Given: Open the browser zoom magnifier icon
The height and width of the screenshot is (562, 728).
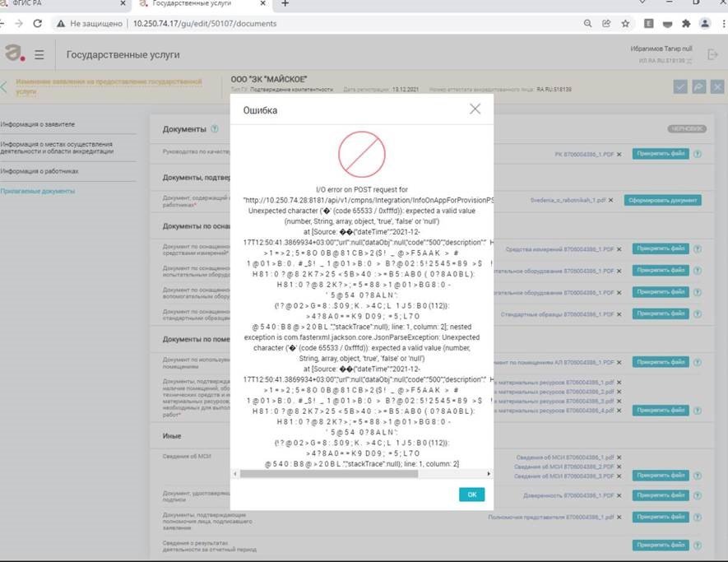Looking at the screenshot, I should (587, 24).
